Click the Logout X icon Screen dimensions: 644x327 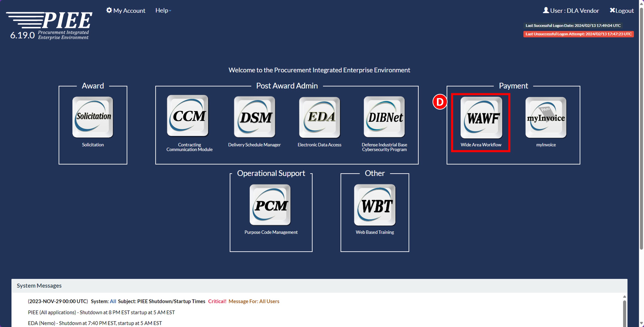coord(612,10)
